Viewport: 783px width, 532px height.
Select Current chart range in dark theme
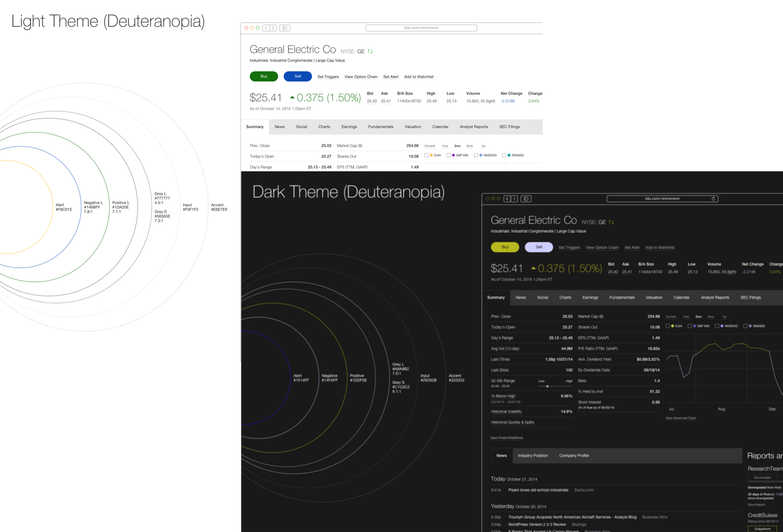pyautogui.click(x=671, y=317)
